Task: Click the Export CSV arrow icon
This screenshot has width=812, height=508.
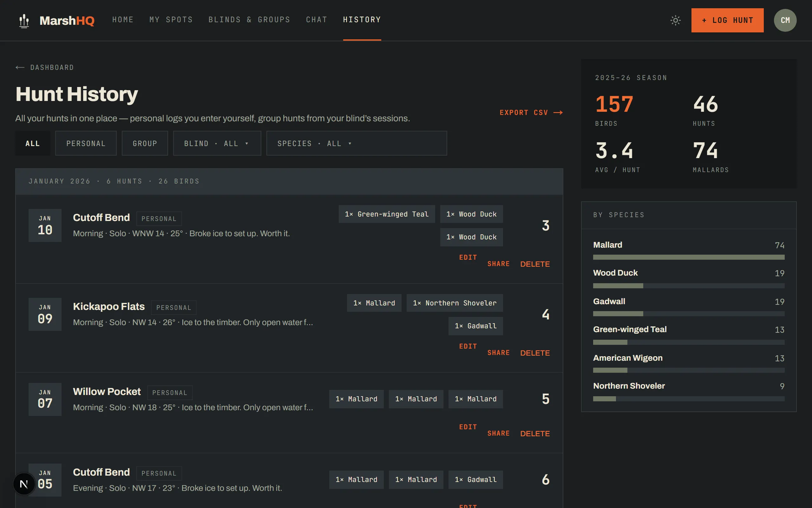Action: click(558, 112)
